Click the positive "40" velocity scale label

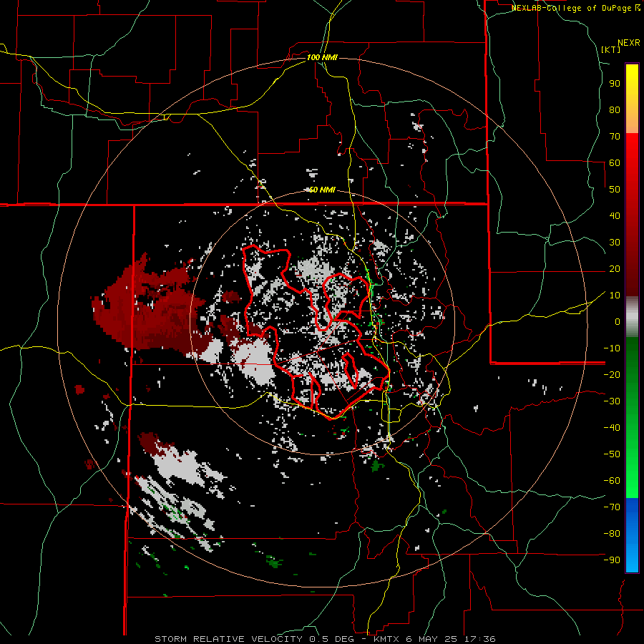(x=615, y=215)
